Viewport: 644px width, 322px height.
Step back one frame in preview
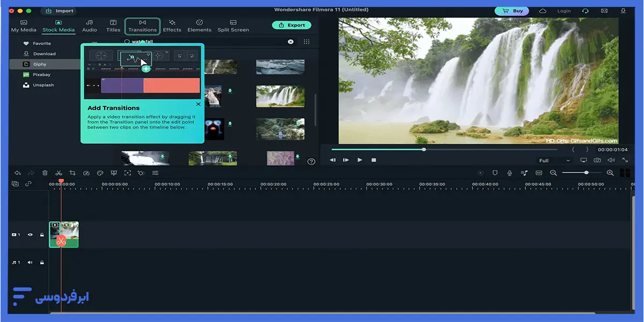point(333,160)
